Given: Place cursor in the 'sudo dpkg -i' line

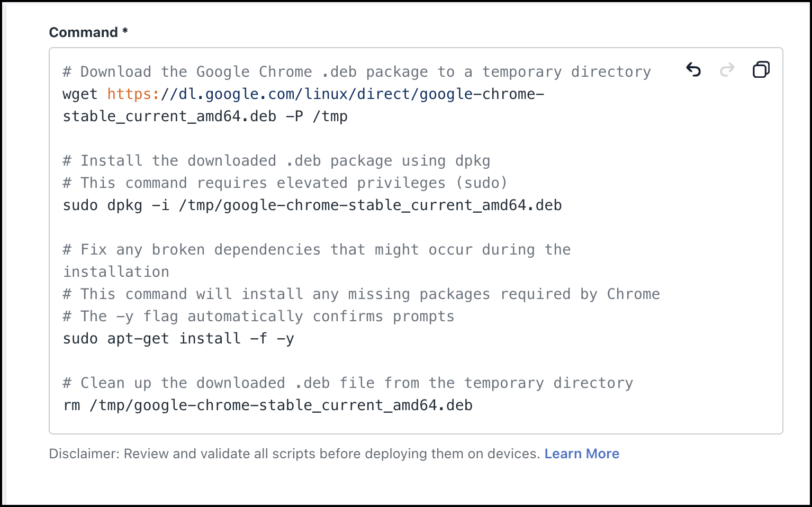Looking at the screenshot, I should click(312, 205).
